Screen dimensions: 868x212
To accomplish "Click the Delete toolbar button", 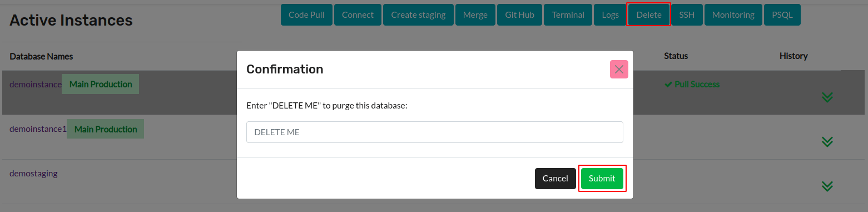I will (649, 15).
